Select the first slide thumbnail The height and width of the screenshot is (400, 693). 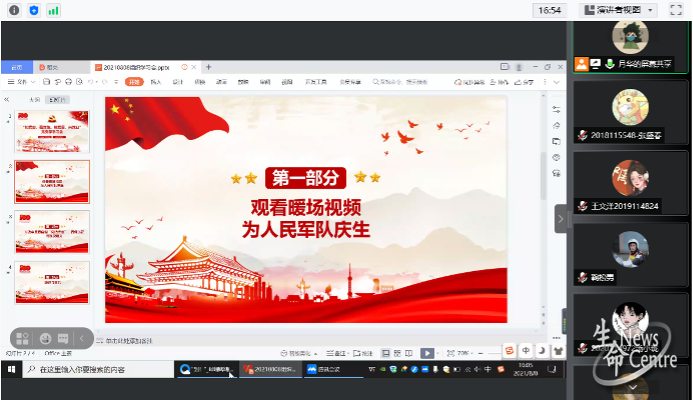[52, 131]
